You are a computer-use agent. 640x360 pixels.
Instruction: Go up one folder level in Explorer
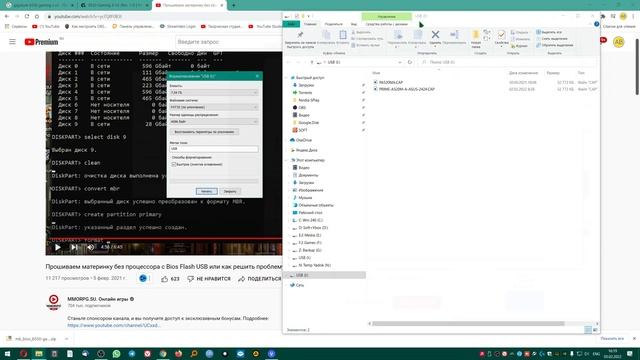click(312, 62)
